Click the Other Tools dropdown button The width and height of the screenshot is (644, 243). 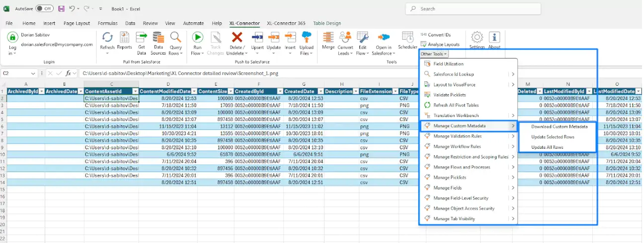(434, 54)
